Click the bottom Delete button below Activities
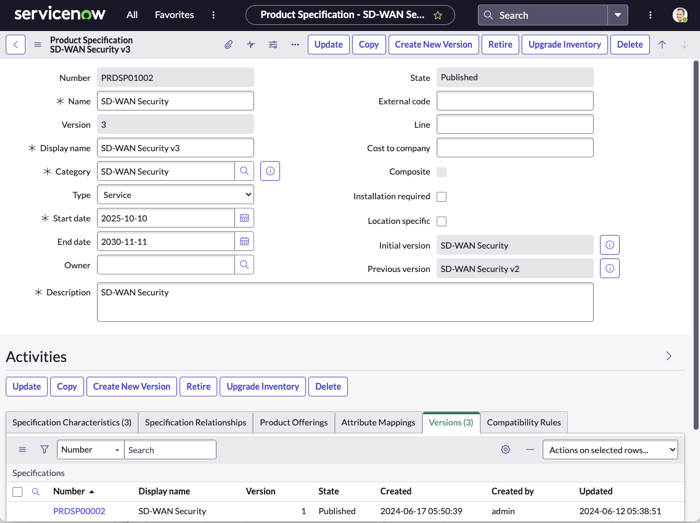The height and width of the screenshot is (523, 700). (328, 386)
